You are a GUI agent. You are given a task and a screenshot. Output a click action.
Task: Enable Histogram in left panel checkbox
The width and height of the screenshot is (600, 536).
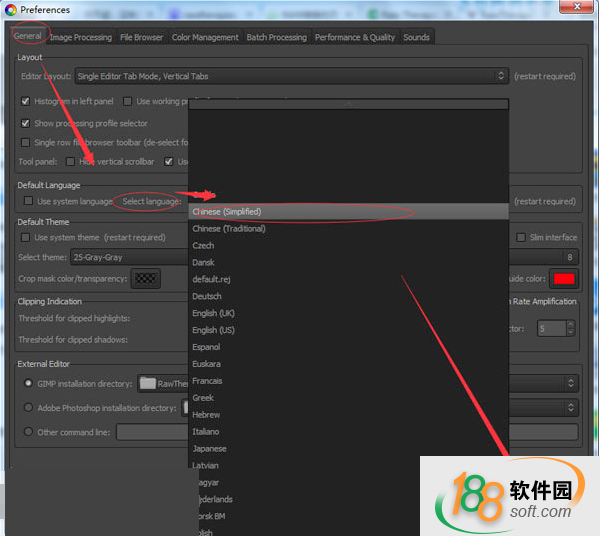pyautogui.click(x=26, y=101)
